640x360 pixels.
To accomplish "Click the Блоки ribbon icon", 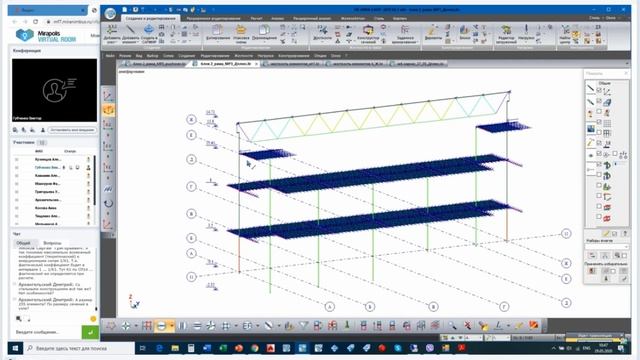I will pos(464,33).
